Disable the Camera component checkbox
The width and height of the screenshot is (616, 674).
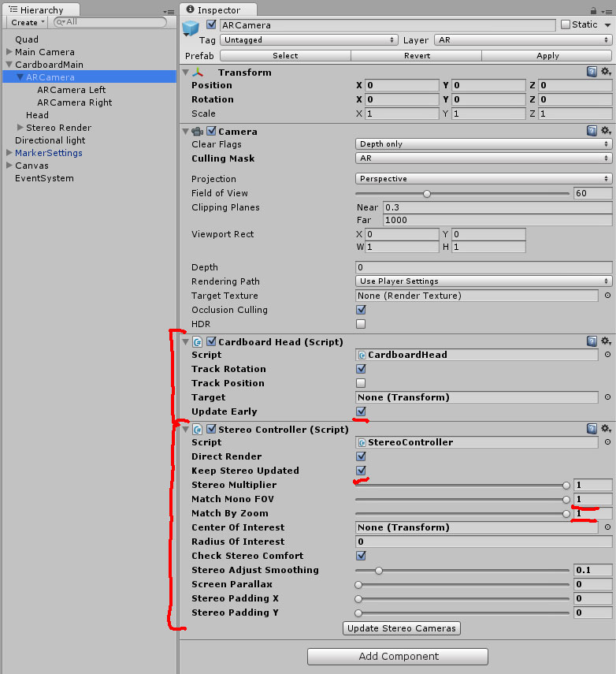click(x=211, y=130)
